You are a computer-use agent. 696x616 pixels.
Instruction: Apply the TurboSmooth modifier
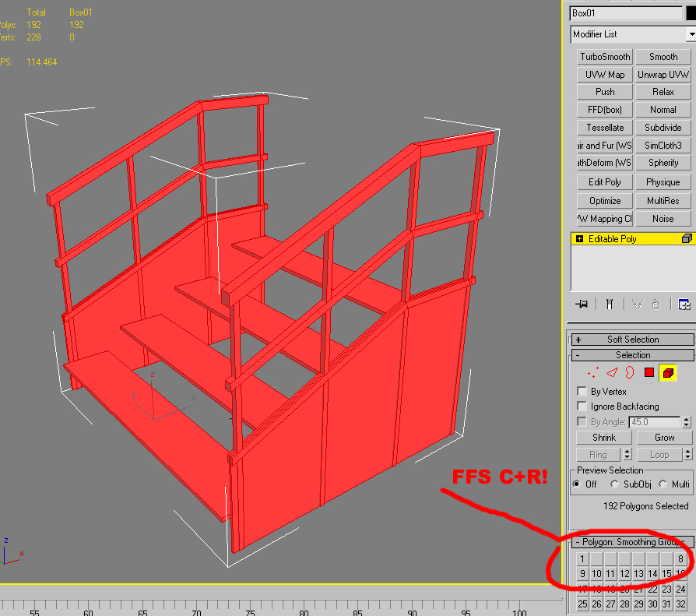coord(605,57)
